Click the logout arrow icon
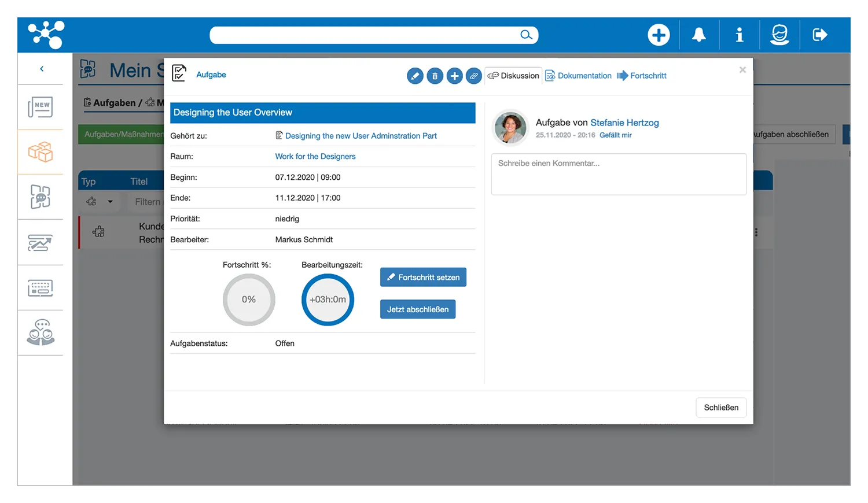The width and height of the screenshot is (868, 503). [820, 35]
